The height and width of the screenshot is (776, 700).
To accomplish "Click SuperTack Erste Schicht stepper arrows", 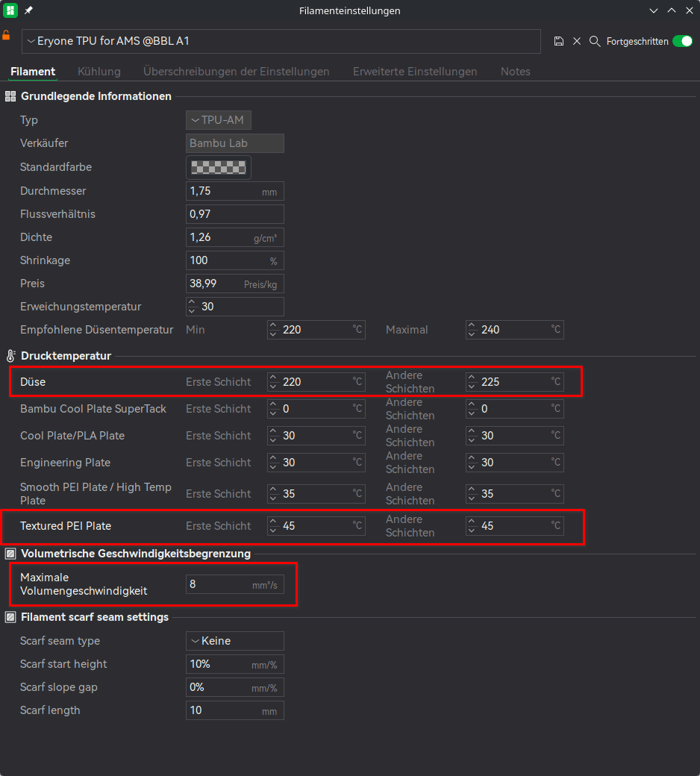I will [273, 409].
